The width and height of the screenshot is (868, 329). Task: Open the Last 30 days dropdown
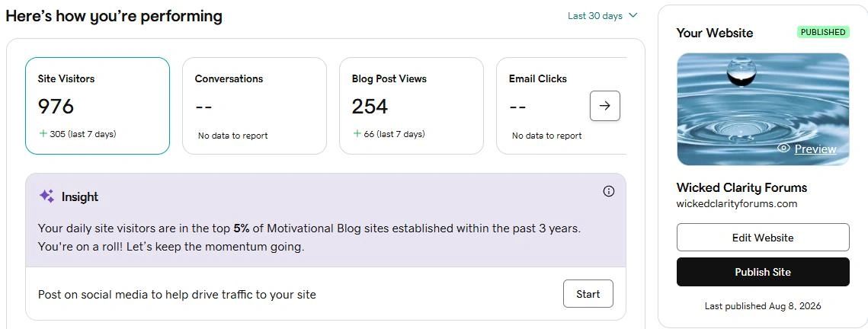(602, 16)
